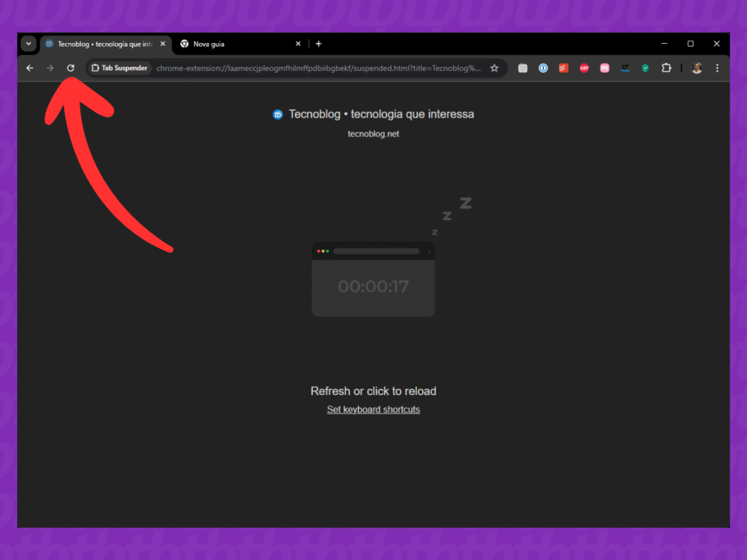This screenshot has width=747, height=560.
Task: Close the Chrome window
Action: click(x=717, y=44)
